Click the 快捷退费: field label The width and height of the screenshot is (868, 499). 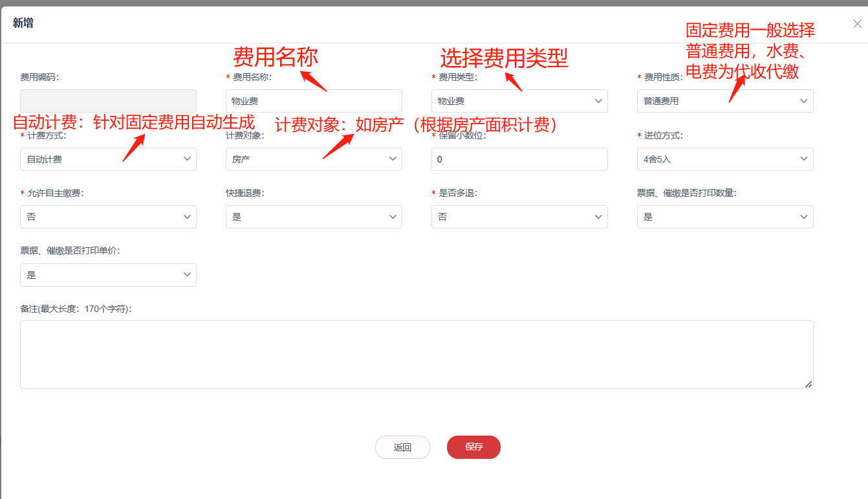[244, 194]
